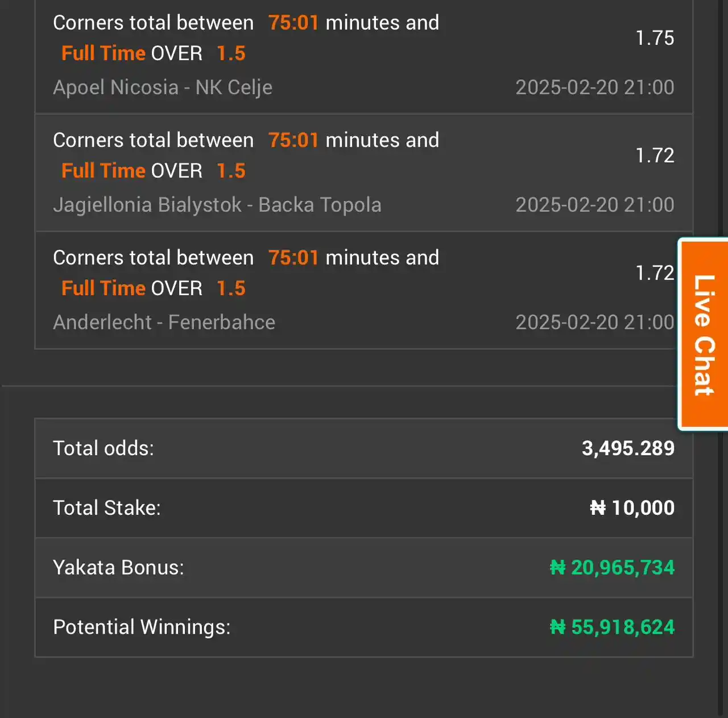Viewport: 728px width, 718px height.
Task: Select the Anderlecht - Fenerbahce match
Action: (164, 323)
